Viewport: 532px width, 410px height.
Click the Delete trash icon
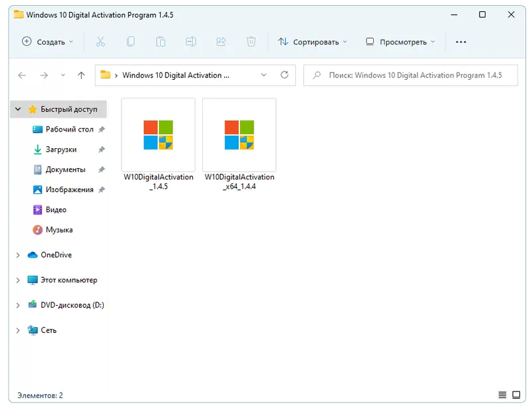tap(251, 42)
